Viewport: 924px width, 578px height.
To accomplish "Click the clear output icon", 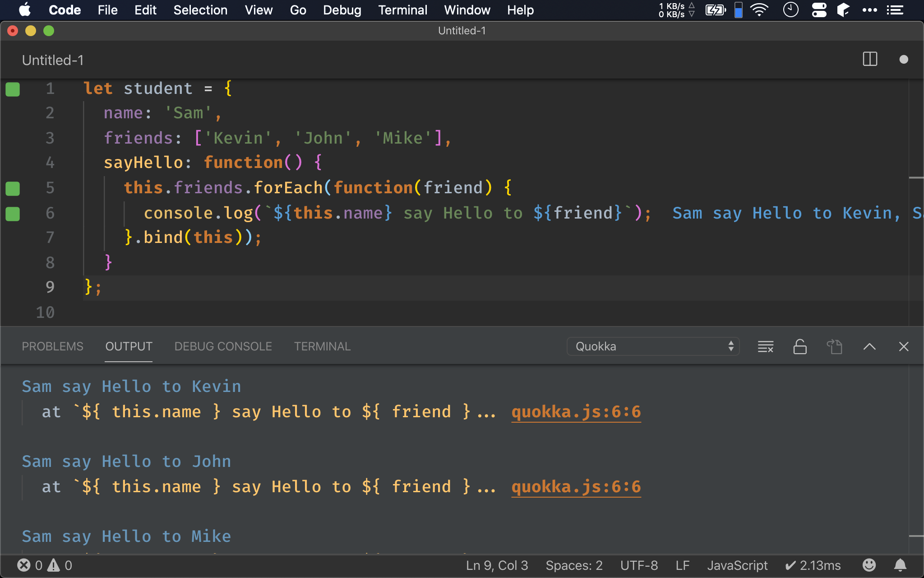I will 765,346.
